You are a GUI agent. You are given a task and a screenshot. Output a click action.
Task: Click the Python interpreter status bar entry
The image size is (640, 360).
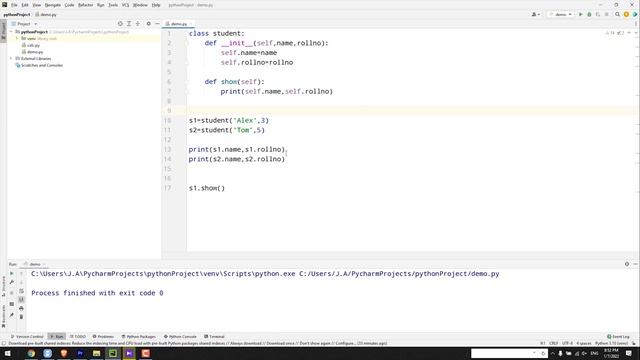[x=611, y=343]
